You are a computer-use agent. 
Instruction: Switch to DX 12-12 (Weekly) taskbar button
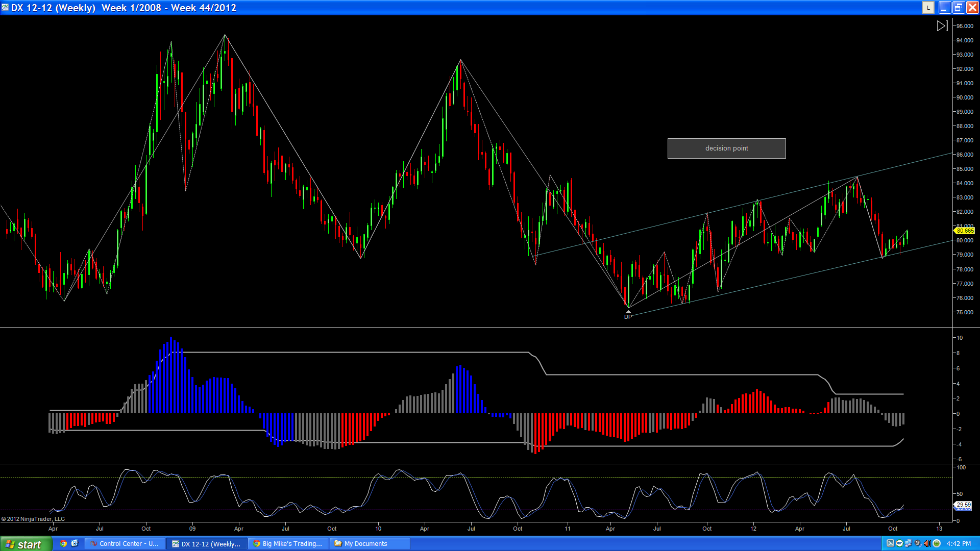(x=207, y=544)
